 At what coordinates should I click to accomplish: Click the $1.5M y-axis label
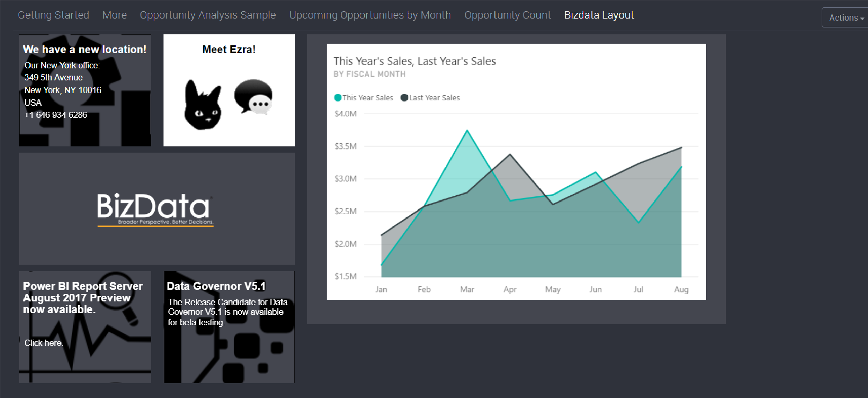346,277
